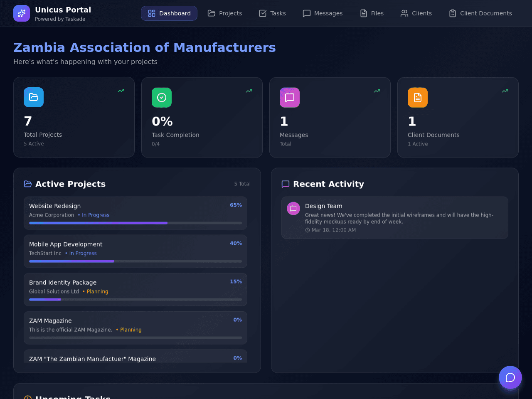Click the 'TechStart Inc' client name

(45, 254)
